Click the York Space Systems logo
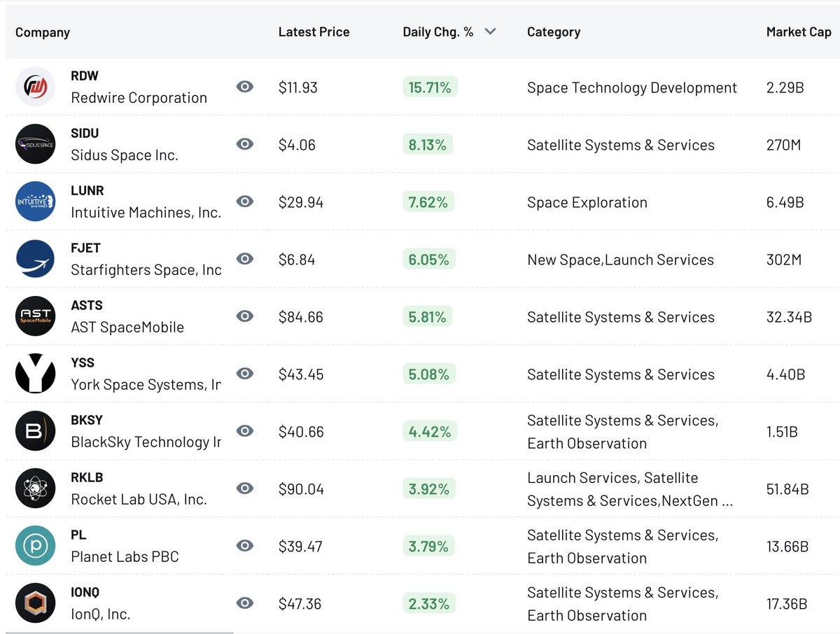Viewport: 840px width, 634px height. point(35,374)
